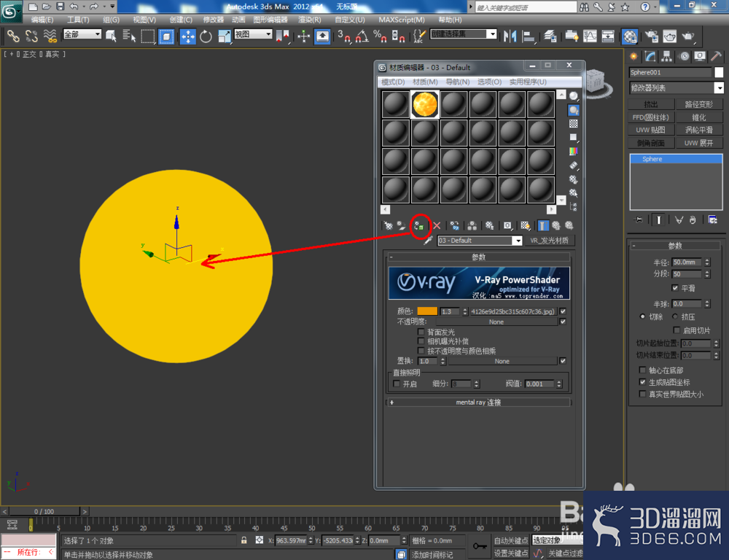Screen dimensions: 729x560
Task: Toggle Backlight icon in Material Editor
Action: coord(574,110)
